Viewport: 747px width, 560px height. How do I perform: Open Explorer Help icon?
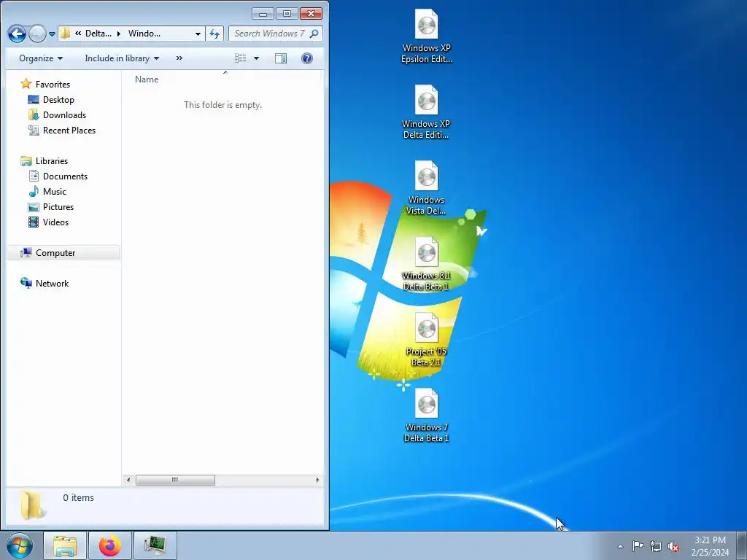pyautogui.click(x=307, y=58)
